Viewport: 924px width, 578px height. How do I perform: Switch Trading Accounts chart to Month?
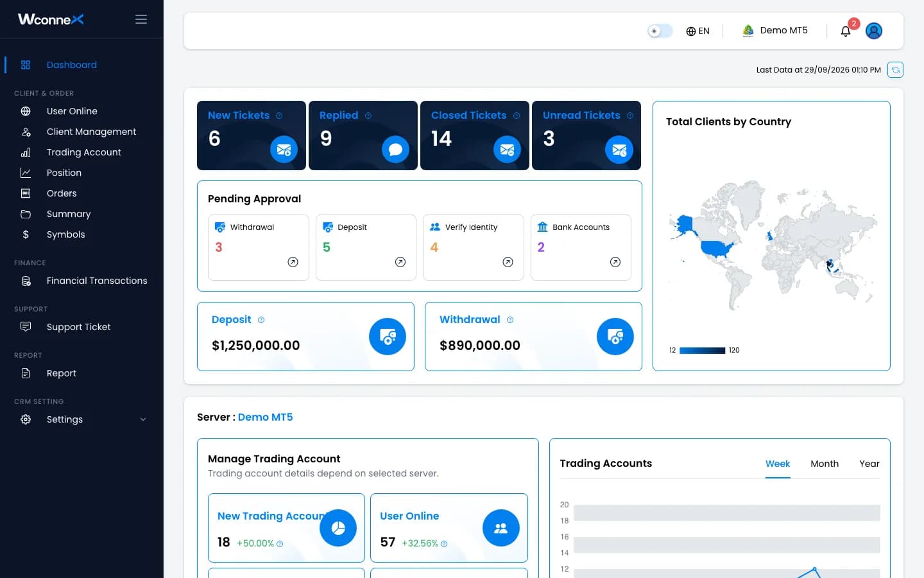coord(825,464)
